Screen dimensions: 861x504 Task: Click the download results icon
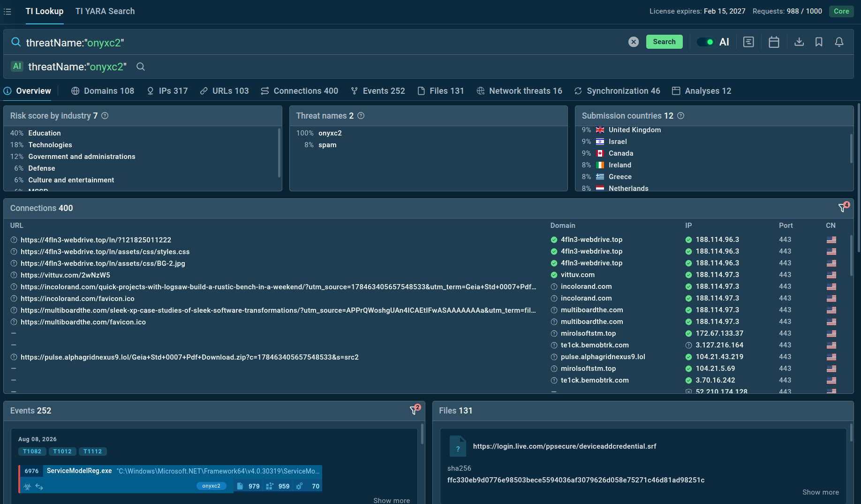click(799, 42)
